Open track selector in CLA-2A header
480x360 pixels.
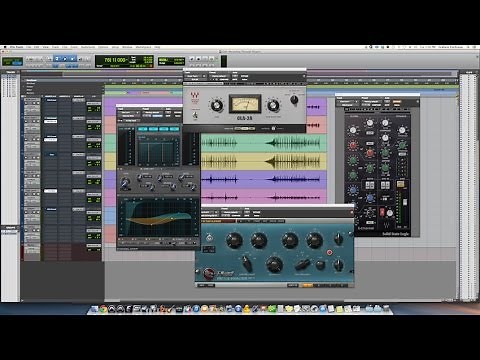(x=195, y=76)
